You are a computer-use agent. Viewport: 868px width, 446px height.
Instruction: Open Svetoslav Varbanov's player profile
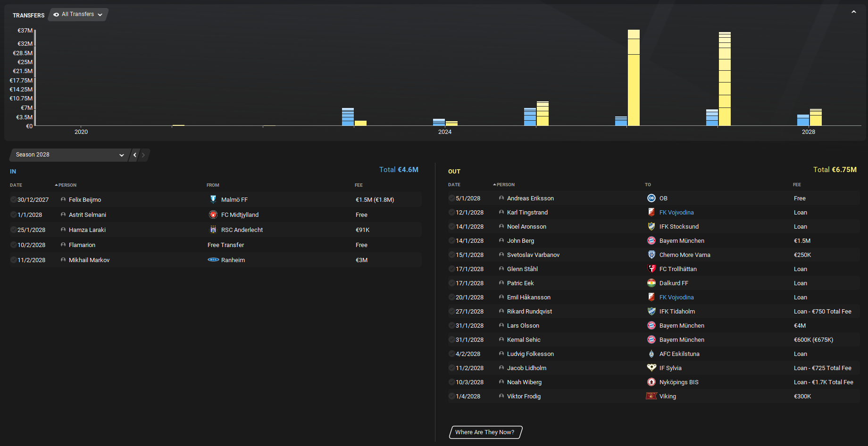pyautogui.click(x=533, y=255)
